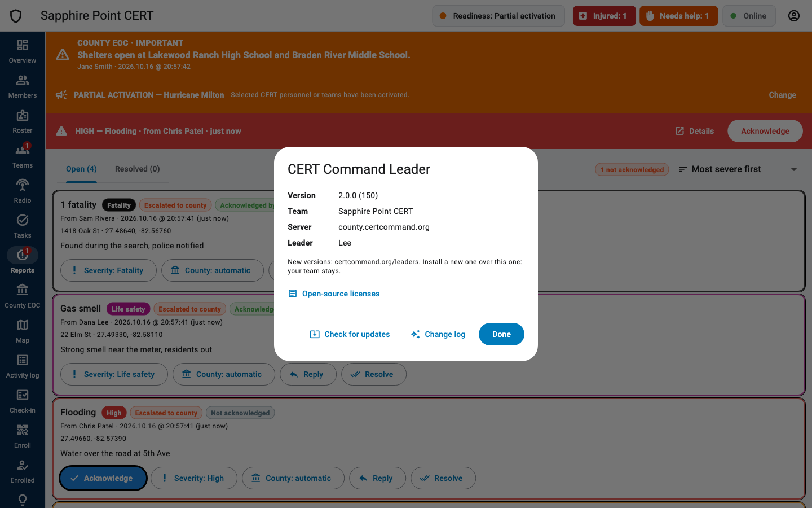Click the lightbulb icon at sidebar bottom
The height and width of the screenshot is (508, 812).
coord(23,500)
